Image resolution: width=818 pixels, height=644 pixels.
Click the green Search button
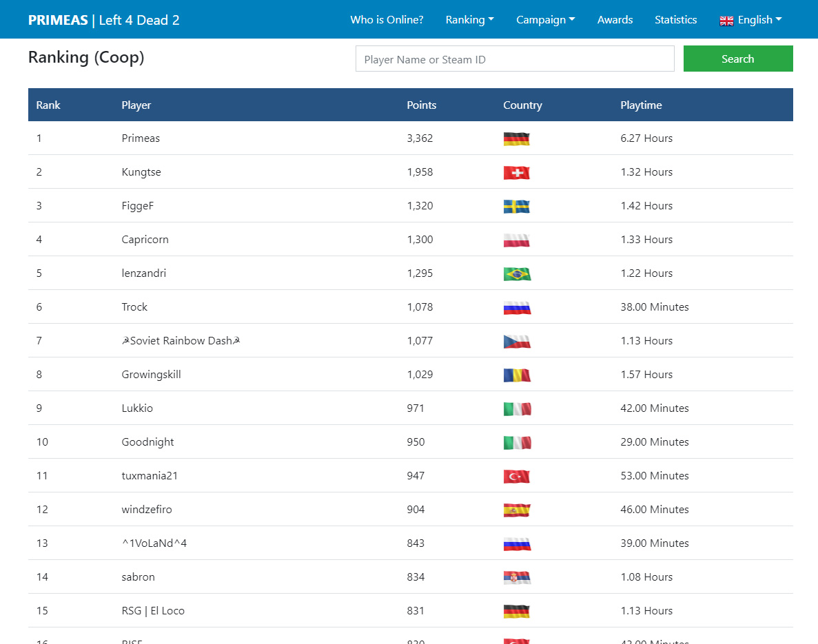click(x=737, y=59)
